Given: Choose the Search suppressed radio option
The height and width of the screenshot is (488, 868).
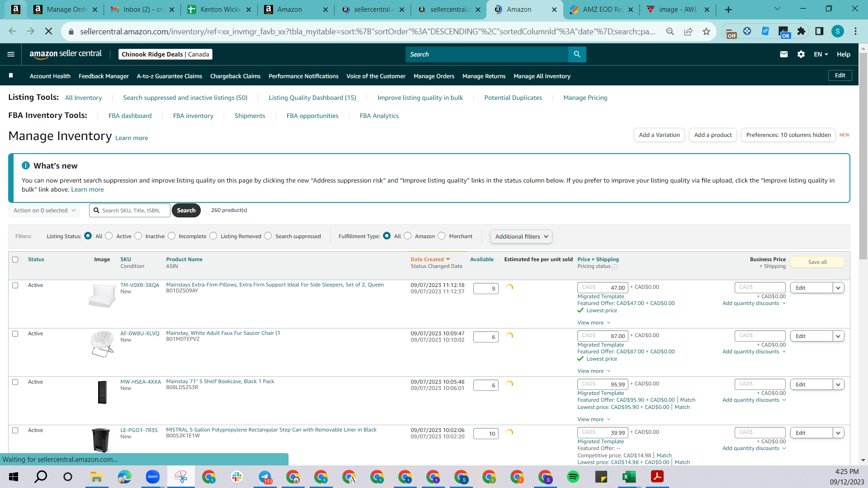Looking at the screenshot, I should (268, 236).
